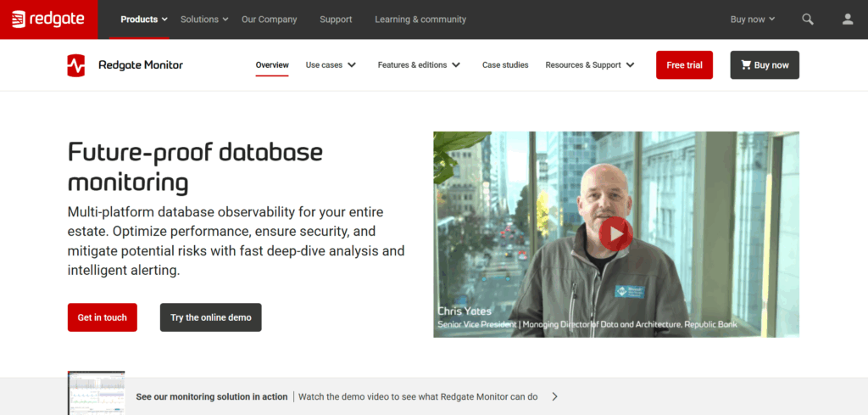Open the Buy now header dropdown
This screenshot has height=415, width=868.
coord(753,20)
